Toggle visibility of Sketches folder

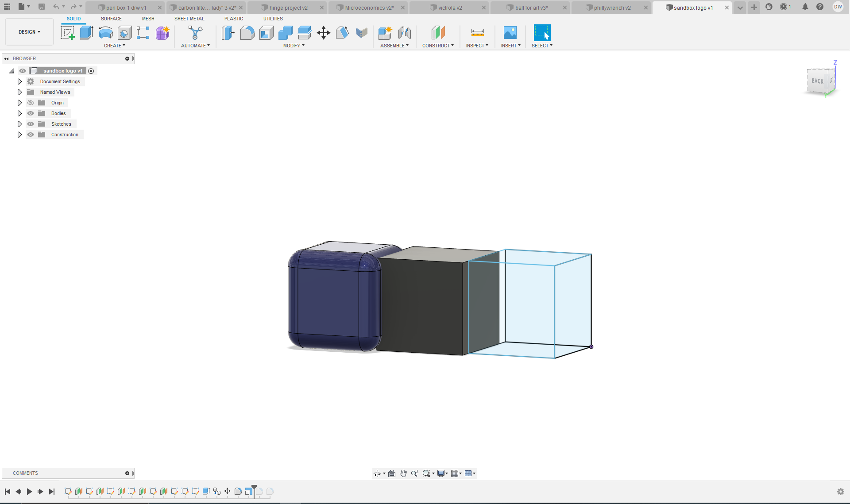tap(31, 123)
